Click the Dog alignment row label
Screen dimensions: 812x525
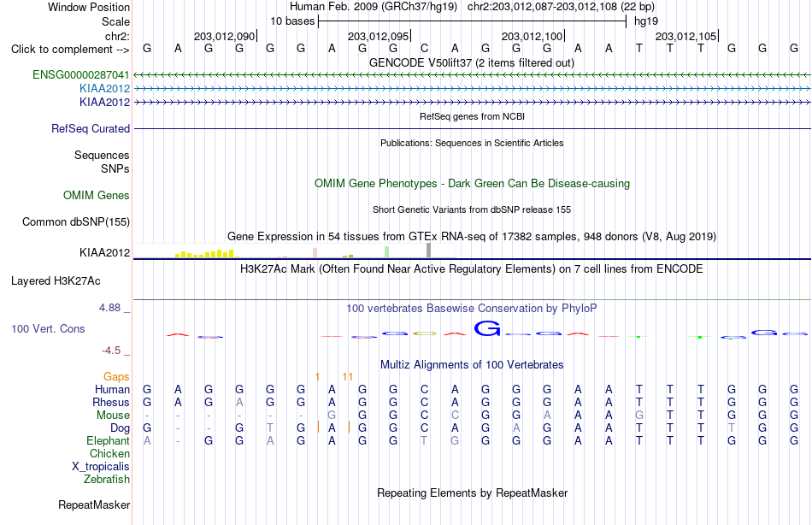click(121, 428)
